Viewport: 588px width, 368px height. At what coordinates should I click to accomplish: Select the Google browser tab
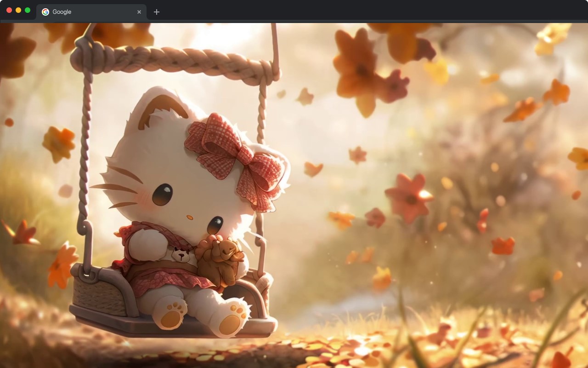tap(91, 12)
